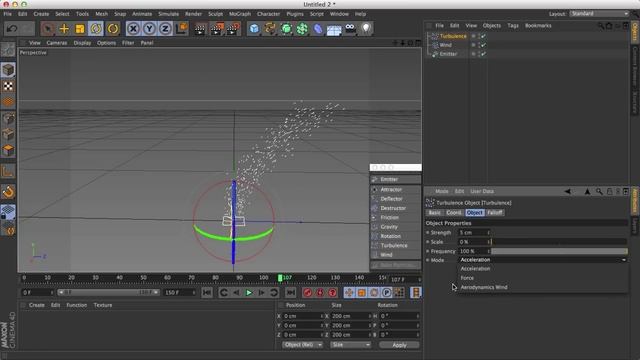This screenshot has width=640, height=360.
Task: Open the Size dropdown in Coordinates panel
Action: point(351,344)
